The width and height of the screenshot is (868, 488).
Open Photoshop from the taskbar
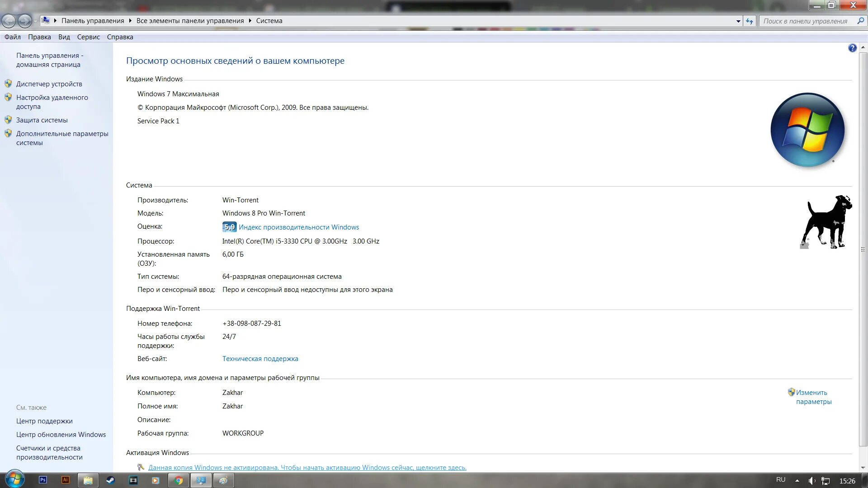43,480
